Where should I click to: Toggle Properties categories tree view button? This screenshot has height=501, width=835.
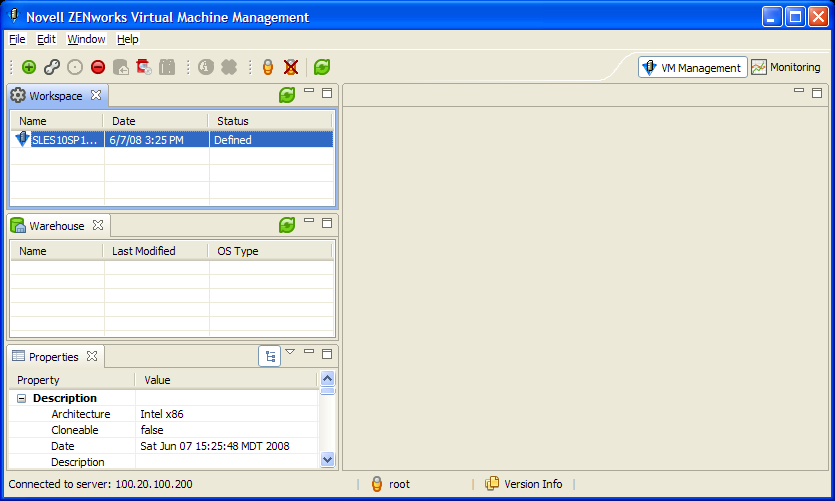(270, 356)
